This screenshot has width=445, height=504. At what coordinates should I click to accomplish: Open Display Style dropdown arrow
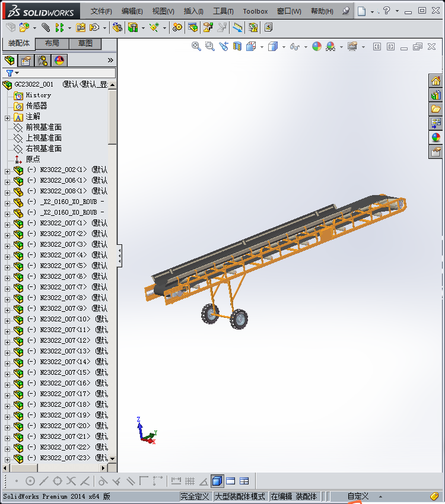[284, 47]
